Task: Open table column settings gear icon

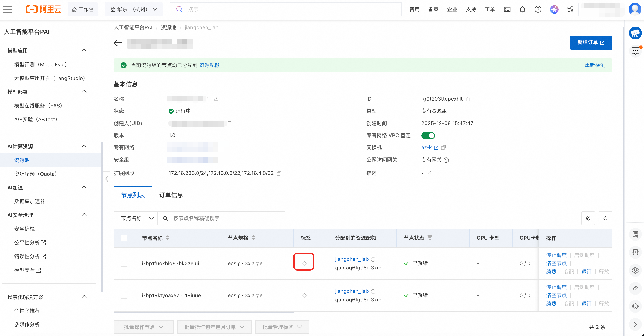Action: (x=588, y=218)
